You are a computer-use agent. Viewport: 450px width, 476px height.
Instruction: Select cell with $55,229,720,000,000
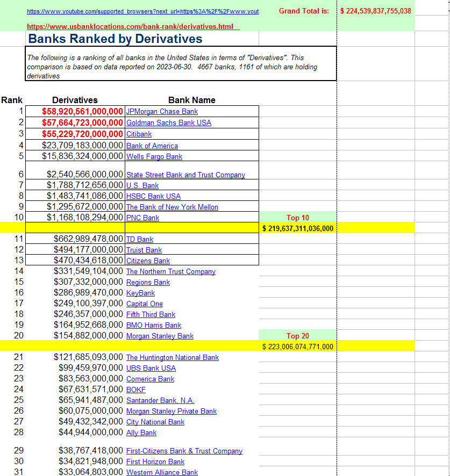tap(75, 134)
